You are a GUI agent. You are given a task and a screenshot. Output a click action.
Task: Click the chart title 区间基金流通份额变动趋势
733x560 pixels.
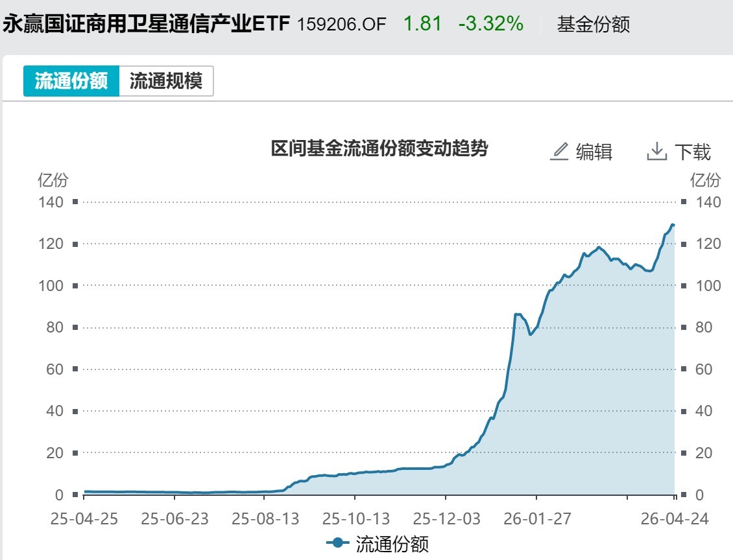[x=379, y=148]
